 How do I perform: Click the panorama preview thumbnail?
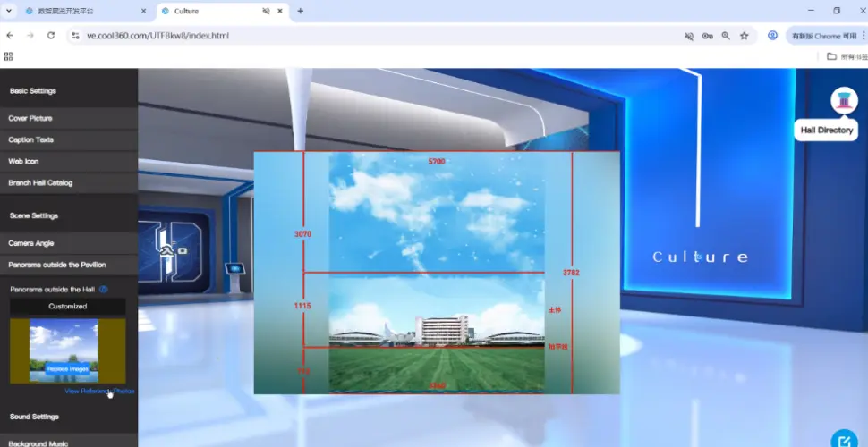point(67,350)
